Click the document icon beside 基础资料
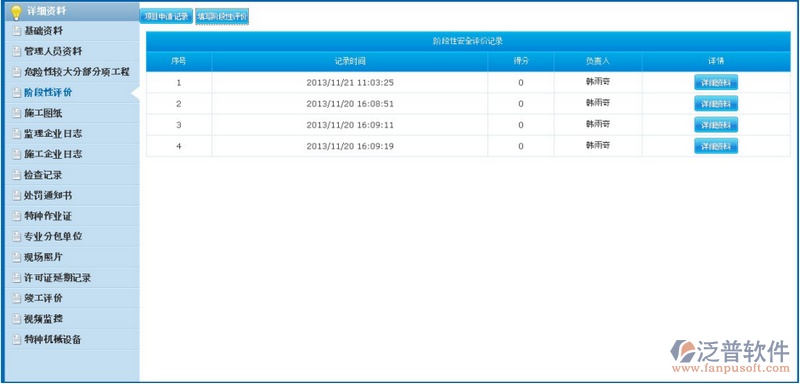 [x=17, y=31]
